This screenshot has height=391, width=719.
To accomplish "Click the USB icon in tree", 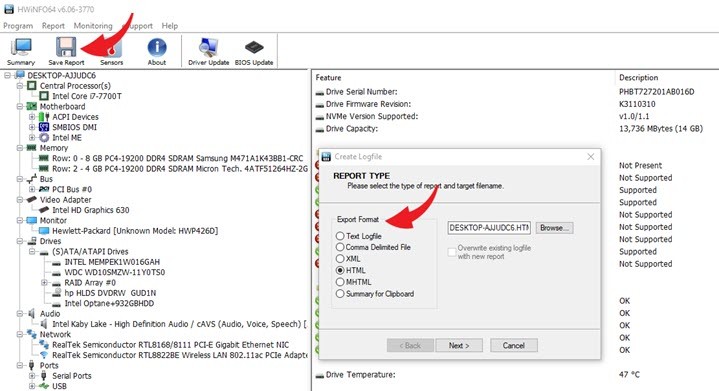I will (x=44, y=386).
